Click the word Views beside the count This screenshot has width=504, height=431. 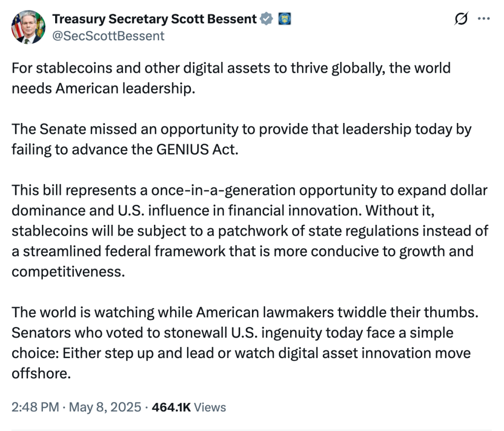click(x=210, y=407)
